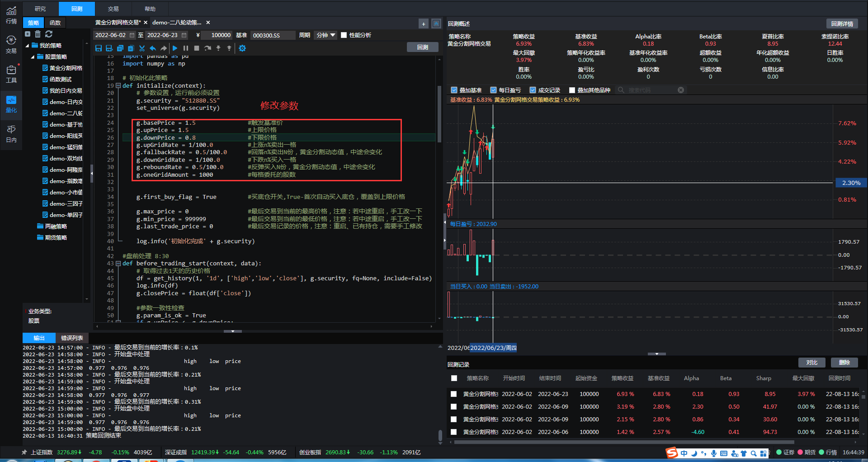868x462 pixels.
Task: Switch to the 错误列表 tab
Action: pos(72,338)
